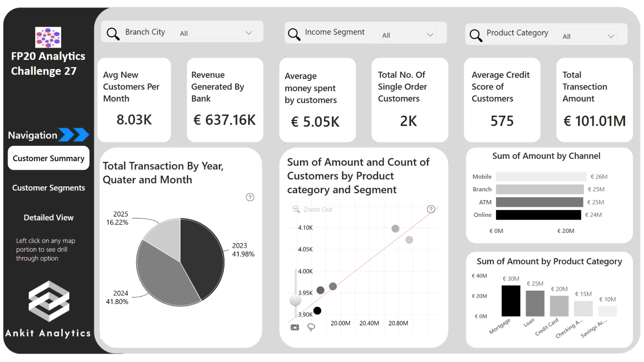Open the Branch City dropdown

pyautogui.click(x=216, y=33)
